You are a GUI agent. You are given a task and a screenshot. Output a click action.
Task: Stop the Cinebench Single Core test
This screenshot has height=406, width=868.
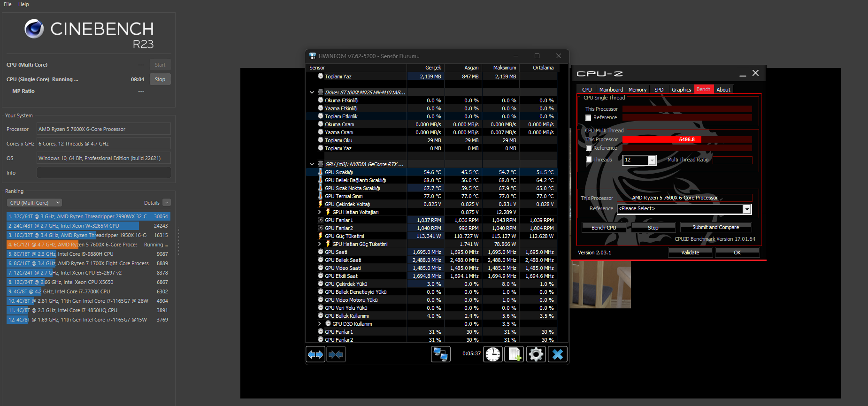click(x=160, y=79)
